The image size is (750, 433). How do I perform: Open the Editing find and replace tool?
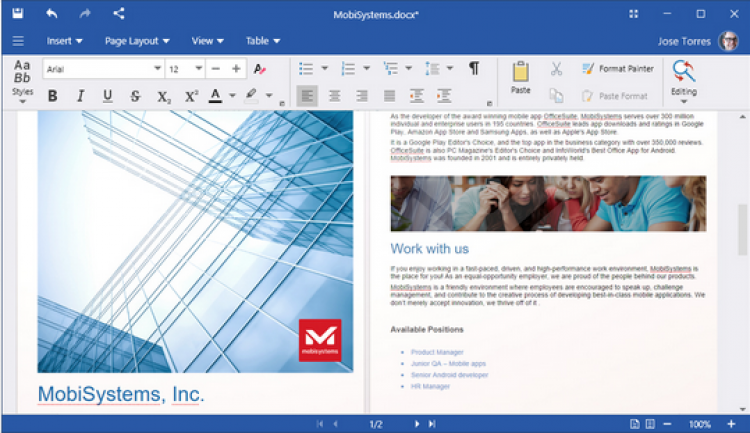point(684,81)
